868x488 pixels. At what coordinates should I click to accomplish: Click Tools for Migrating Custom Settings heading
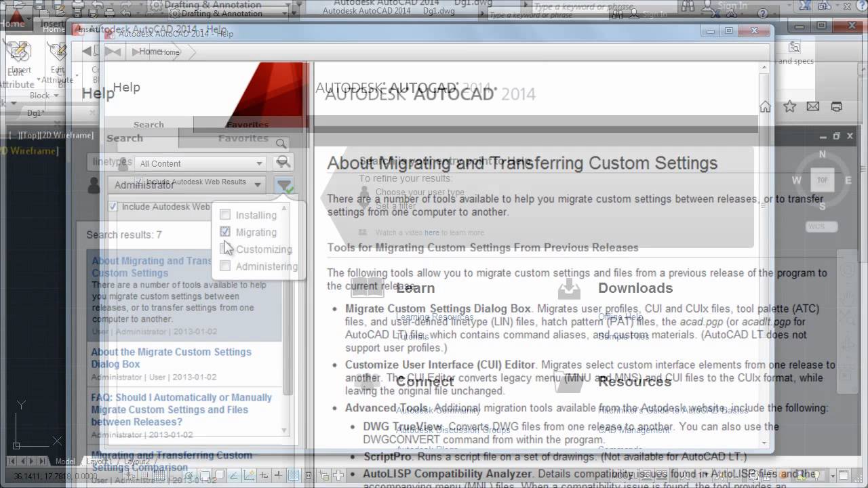click(x=483, y=247)
